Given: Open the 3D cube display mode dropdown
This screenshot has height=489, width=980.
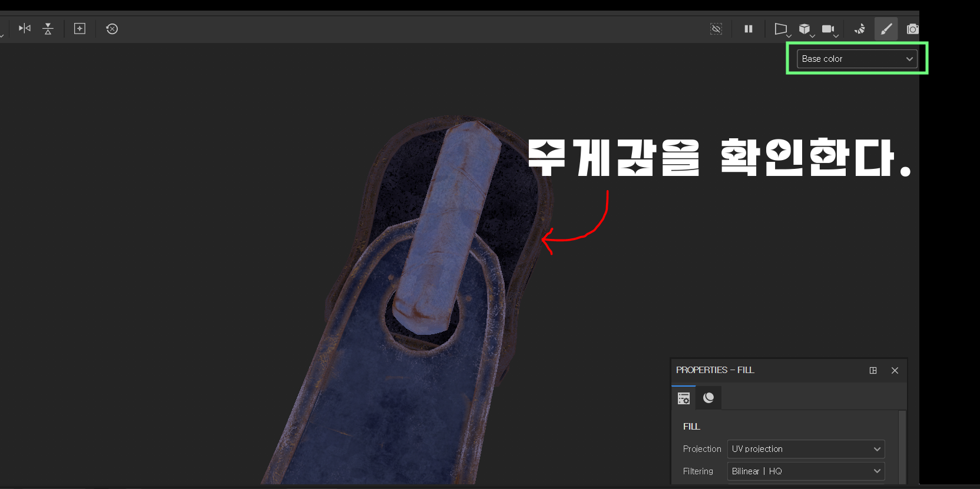Looking at the screenshot, I should pyautogui.click(x=806, y=29).
